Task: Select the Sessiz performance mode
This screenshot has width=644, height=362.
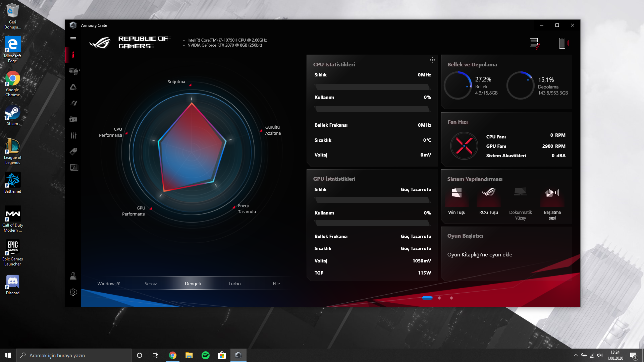Action: [x=151, y=284]
